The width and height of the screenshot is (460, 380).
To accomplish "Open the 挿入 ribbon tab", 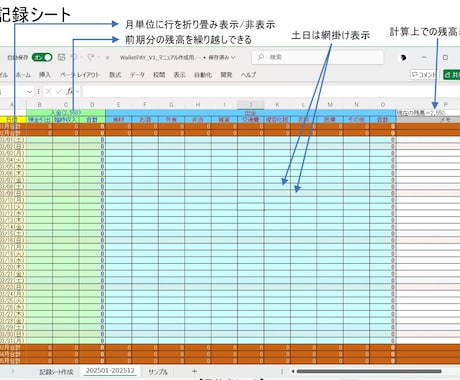I will pos(45,75).
